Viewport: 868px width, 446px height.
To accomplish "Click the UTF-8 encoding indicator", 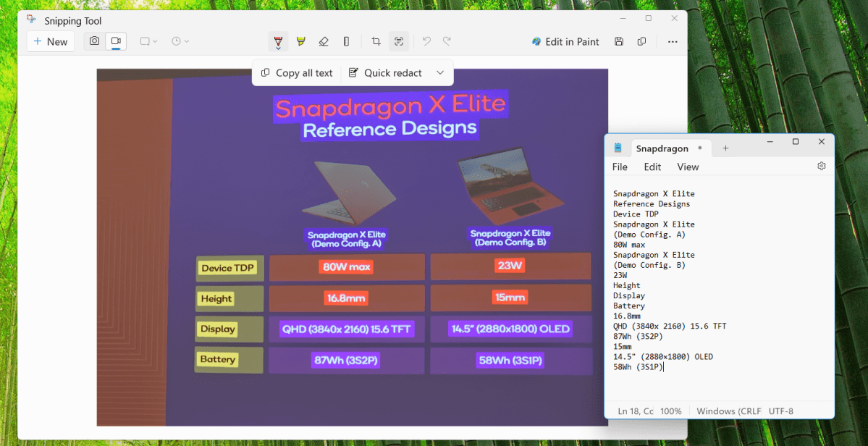I will pos(781,411).
